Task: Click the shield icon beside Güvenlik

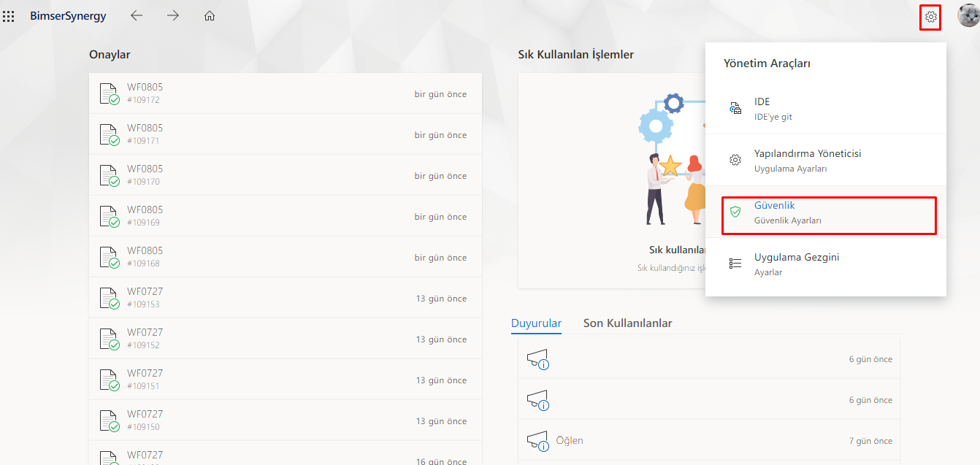Action: pos(736,212)
